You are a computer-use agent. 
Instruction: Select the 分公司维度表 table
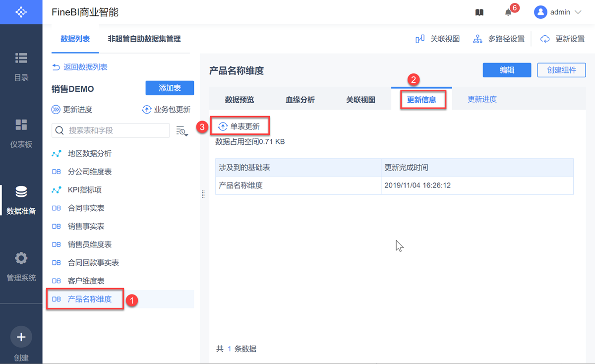pyautogui.click(x=89, y=172)
